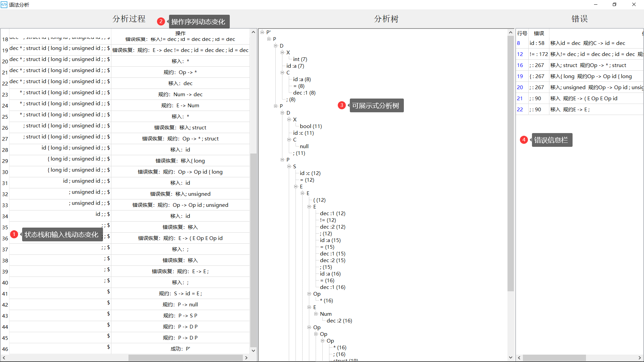Select step 42 '规约: P -> null'
This screenshot has width=644, height=362.
pyautogui.click(x=180, y=304)
